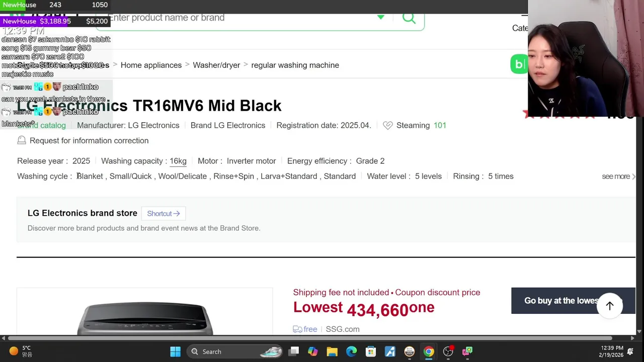Click the horizontal scrollbar at page bottom
This screenshot has width=644, height=362.
pyautogui.click(x=309, y=338)
